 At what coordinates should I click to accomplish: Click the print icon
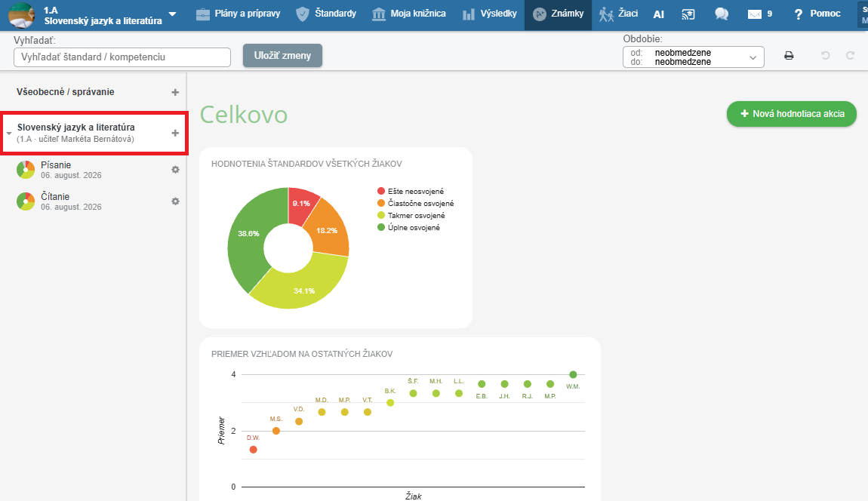(789, 55)
